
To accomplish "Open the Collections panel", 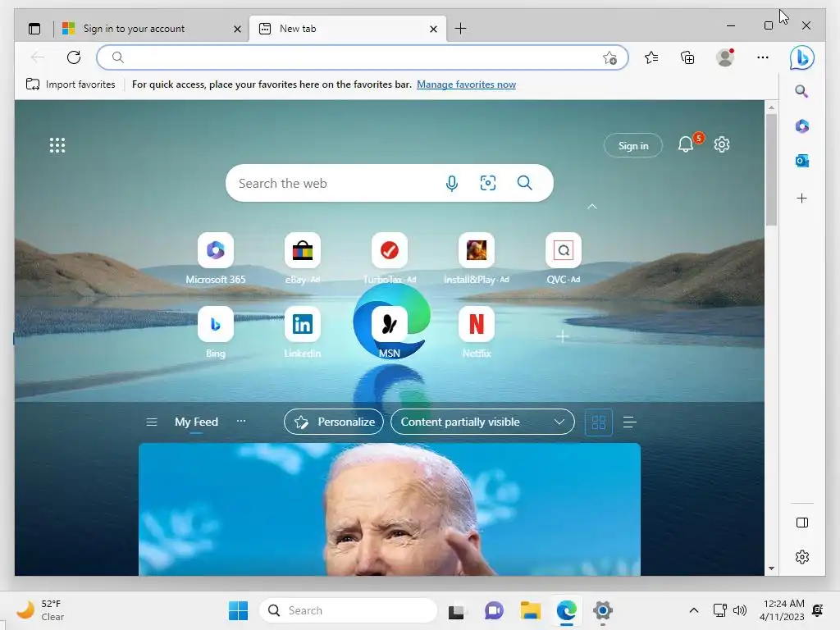I will coord(687,57).
